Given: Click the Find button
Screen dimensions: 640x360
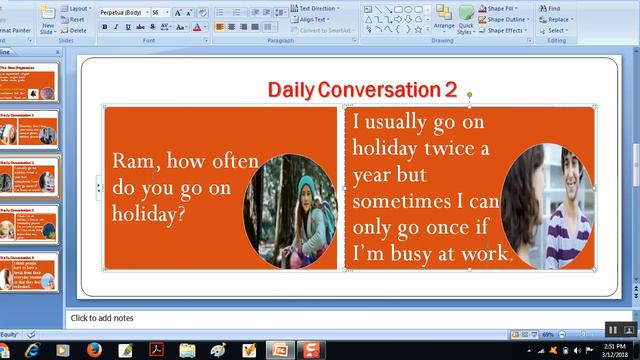Looking at the screenshot, I should click(550, 8).
